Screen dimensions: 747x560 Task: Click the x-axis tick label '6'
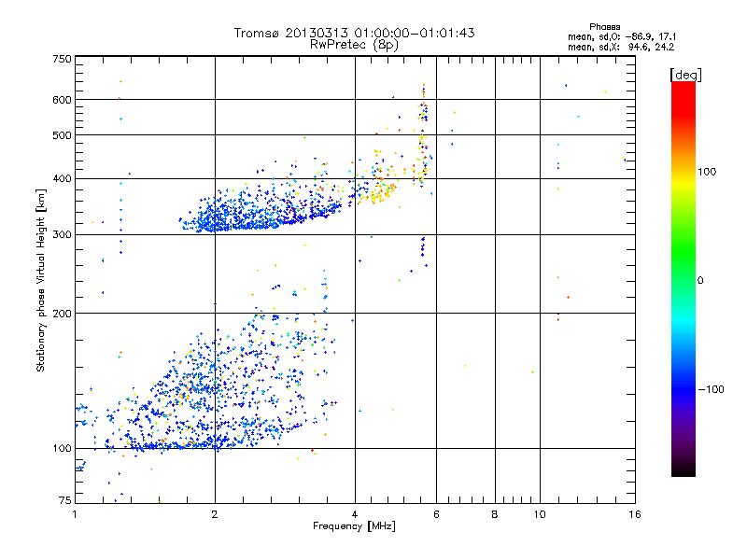pos(436,514)
